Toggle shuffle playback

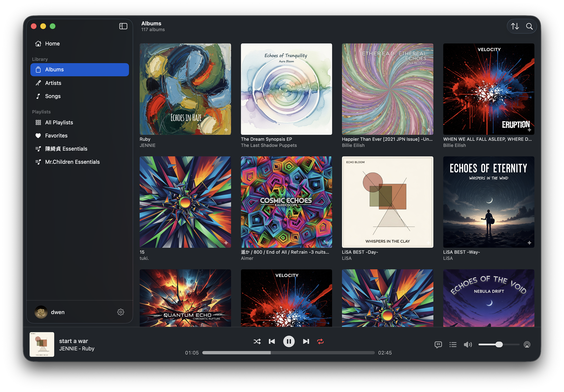257,341
